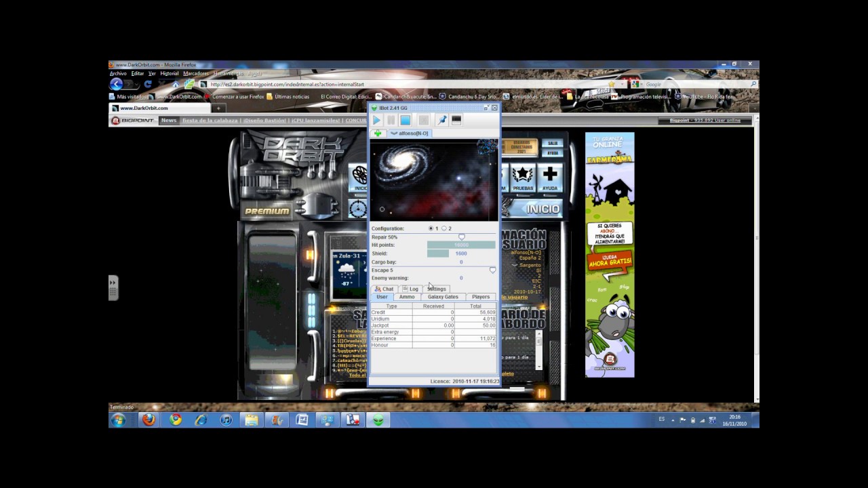Select the www.DarkOrbit.com browser tab
Viewport: 868px width, 488px height.
pyautogui.click(x=161, y=108)
